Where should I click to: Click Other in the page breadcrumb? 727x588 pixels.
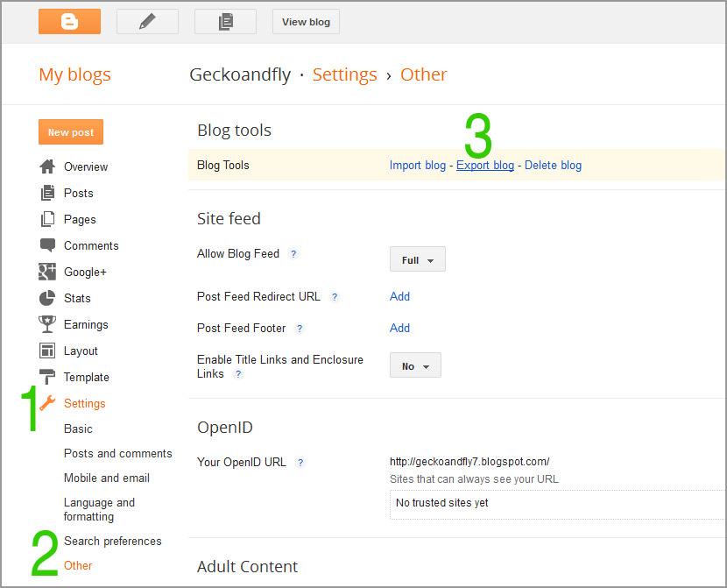click(423, 74)
